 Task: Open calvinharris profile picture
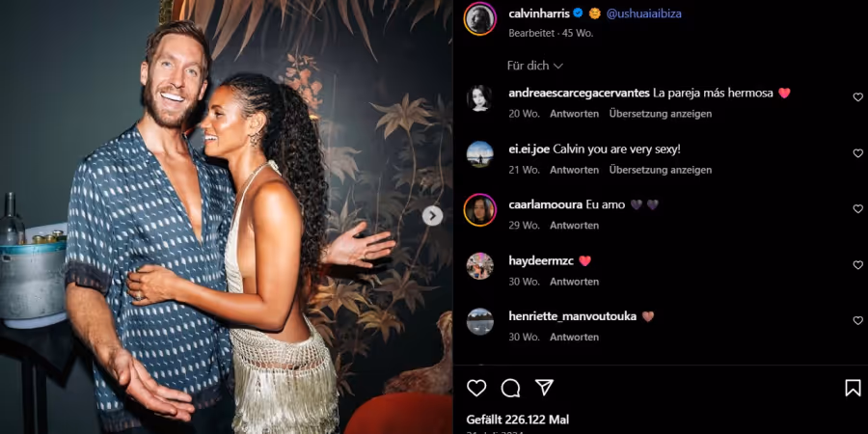point(479,19)
